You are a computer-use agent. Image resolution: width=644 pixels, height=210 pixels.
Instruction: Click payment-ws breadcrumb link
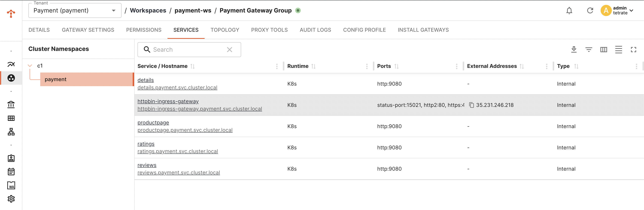[x=192, y=10]
